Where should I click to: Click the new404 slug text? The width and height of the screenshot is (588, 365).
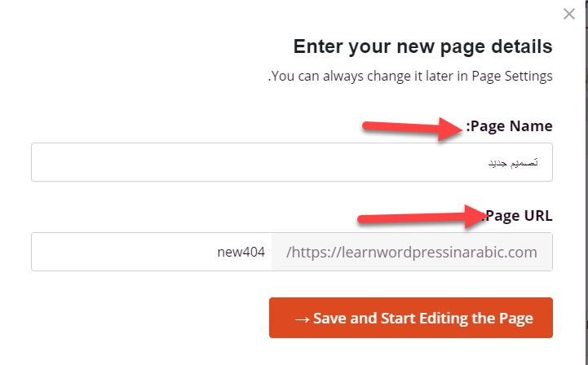(241, 252)
